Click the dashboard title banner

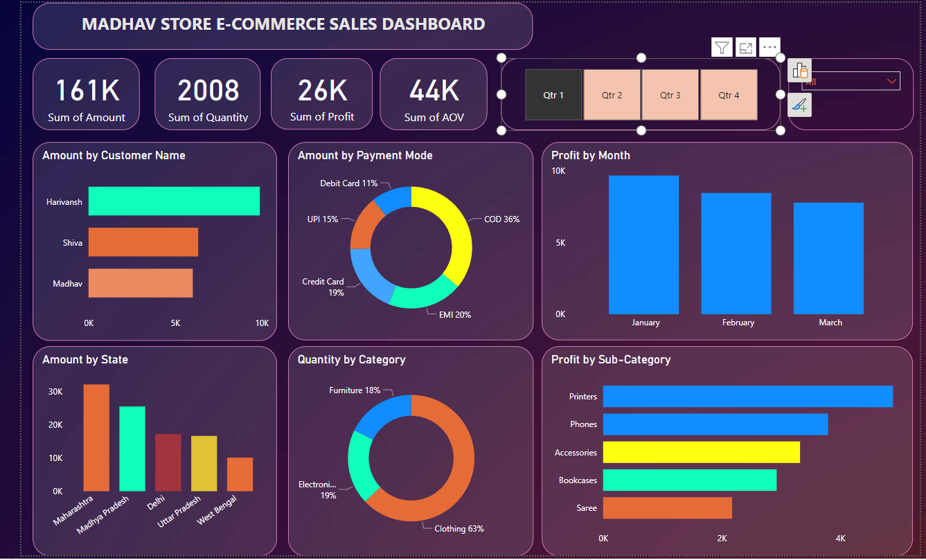[283, 24]
